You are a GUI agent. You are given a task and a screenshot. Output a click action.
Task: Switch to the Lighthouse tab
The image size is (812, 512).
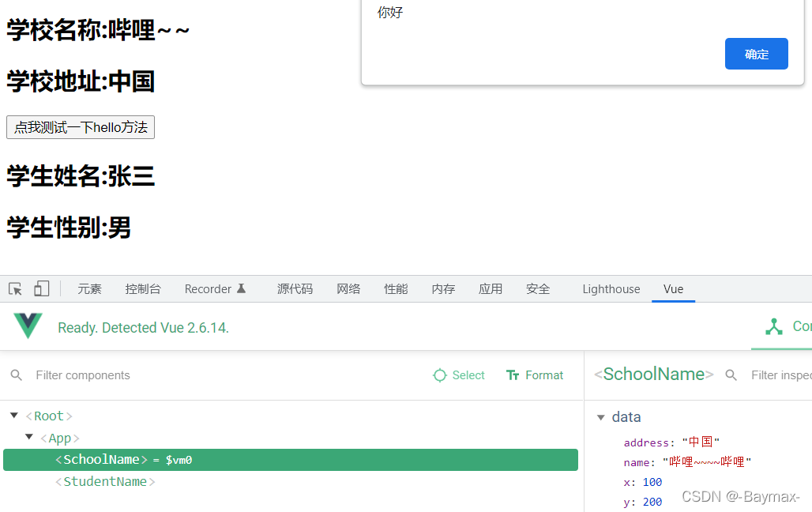pos(611,288)
